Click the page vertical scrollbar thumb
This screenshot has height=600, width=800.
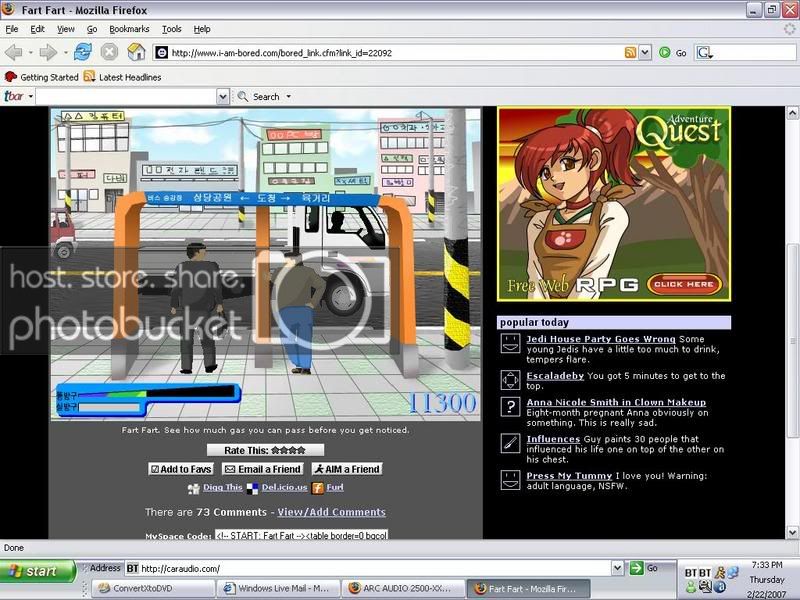[x=792, y=340]
